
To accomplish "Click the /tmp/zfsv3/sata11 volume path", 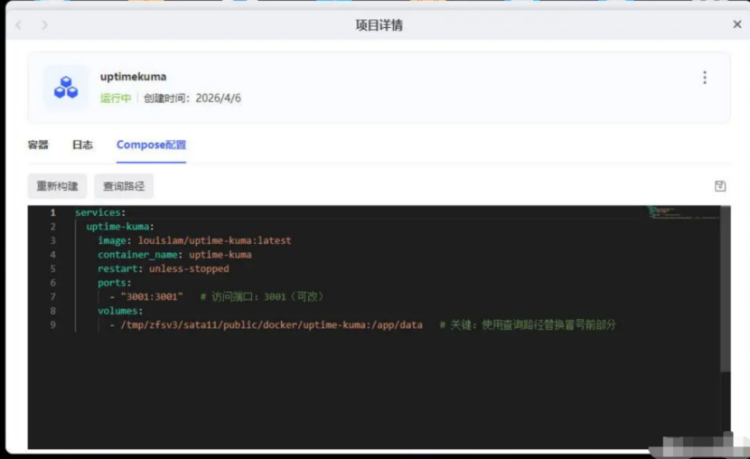I will [271, 325].
